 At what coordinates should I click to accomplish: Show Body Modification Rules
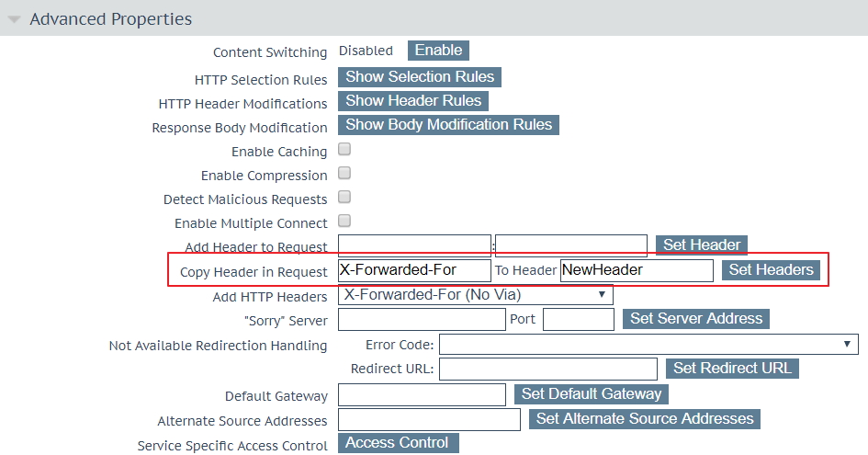pyautogui.click(x=448, y=125)
